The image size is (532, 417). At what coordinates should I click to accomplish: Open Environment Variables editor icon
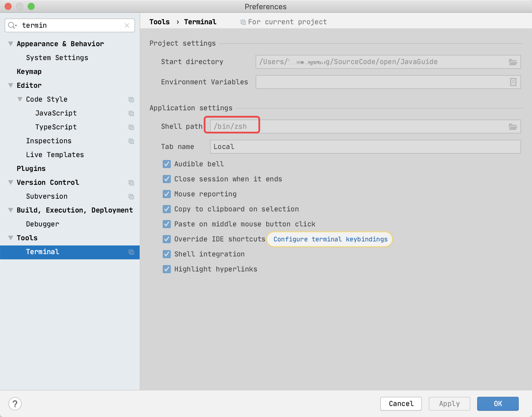[513, 82]
